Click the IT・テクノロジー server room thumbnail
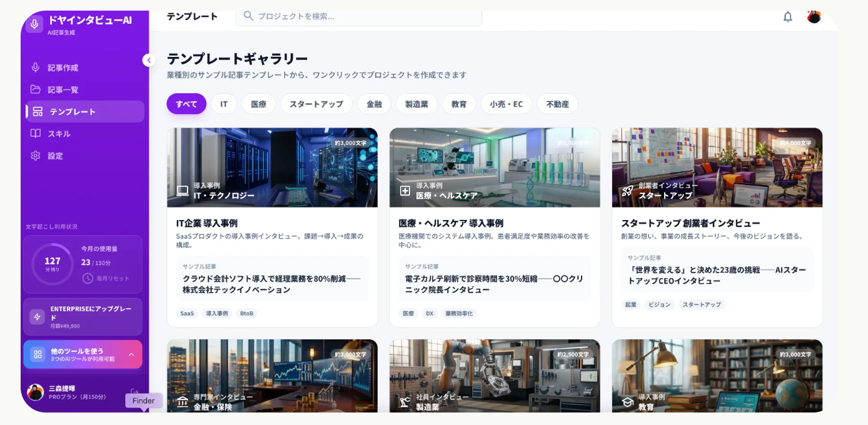 click(272, 167)
